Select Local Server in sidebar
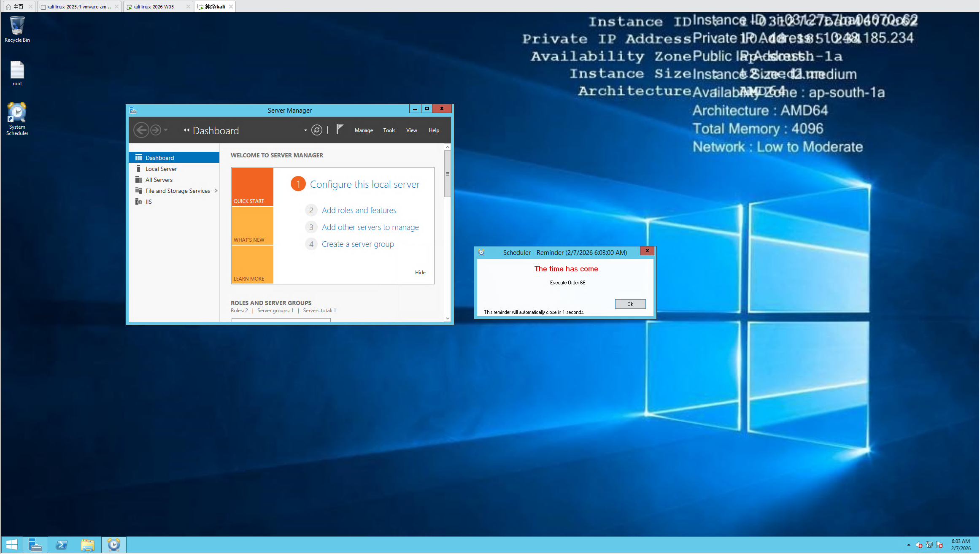Image resolution: width=980 pixels, height=554 pixels. click(161, 169)
